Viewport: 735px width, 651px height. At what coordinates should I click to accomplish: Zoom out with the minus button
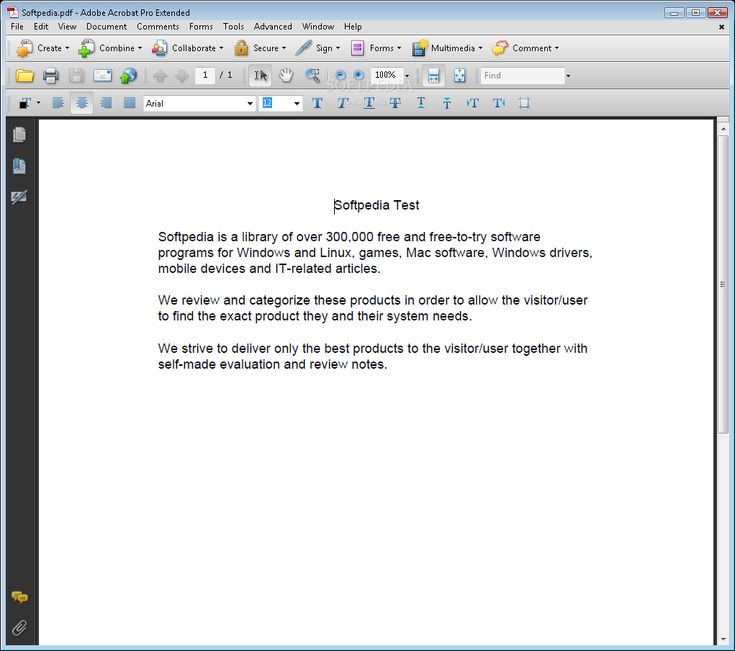pos(341,75)
